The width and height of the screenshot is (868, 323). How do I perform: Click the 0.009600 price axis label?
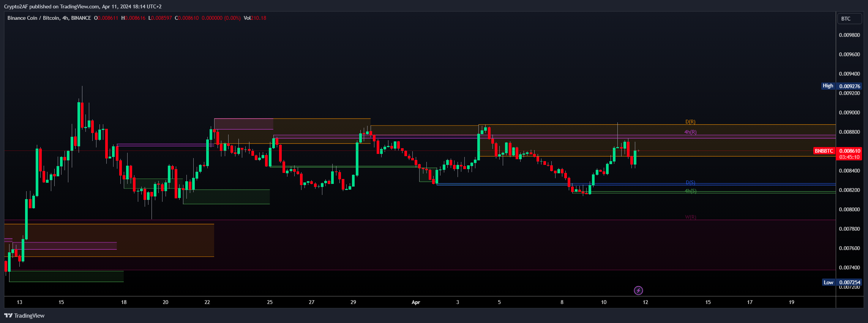click(849, 54)
